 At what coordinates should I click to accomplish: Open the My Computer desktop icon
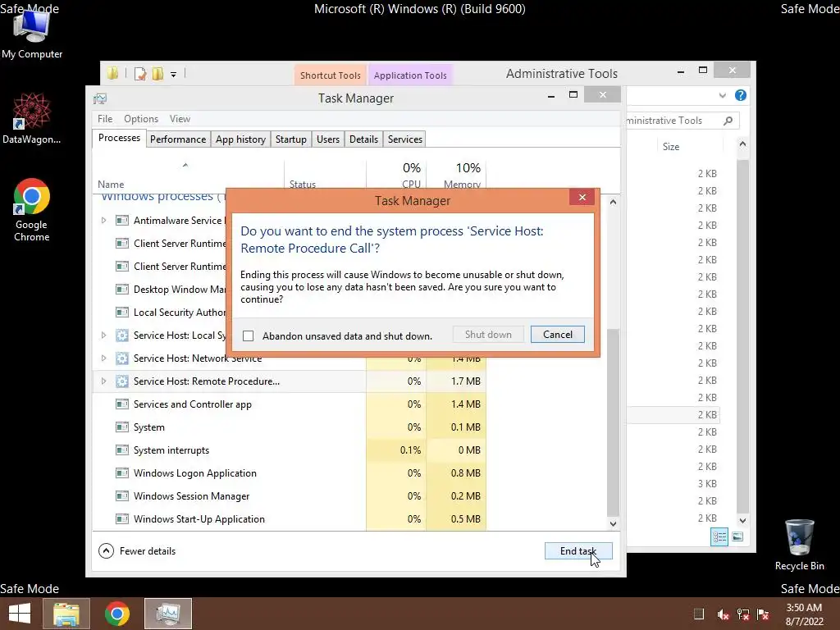tap(32, 33)
